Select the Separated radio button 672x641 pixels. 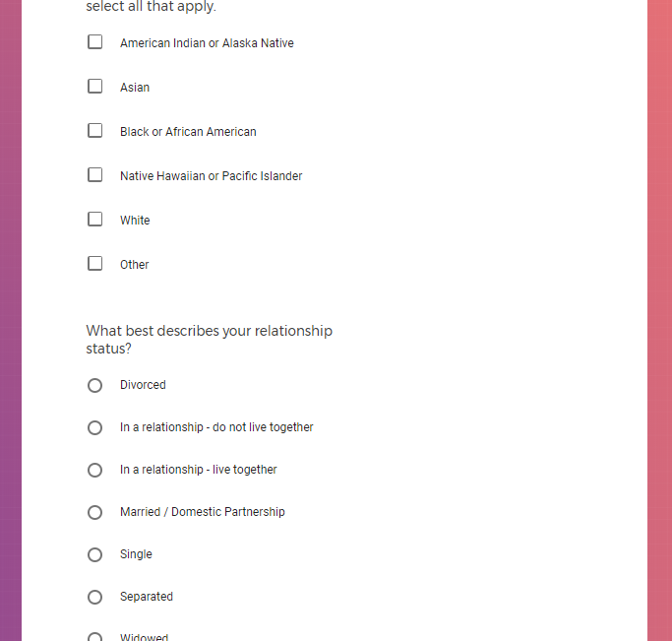pyautogui.click(x=95, y=597)
